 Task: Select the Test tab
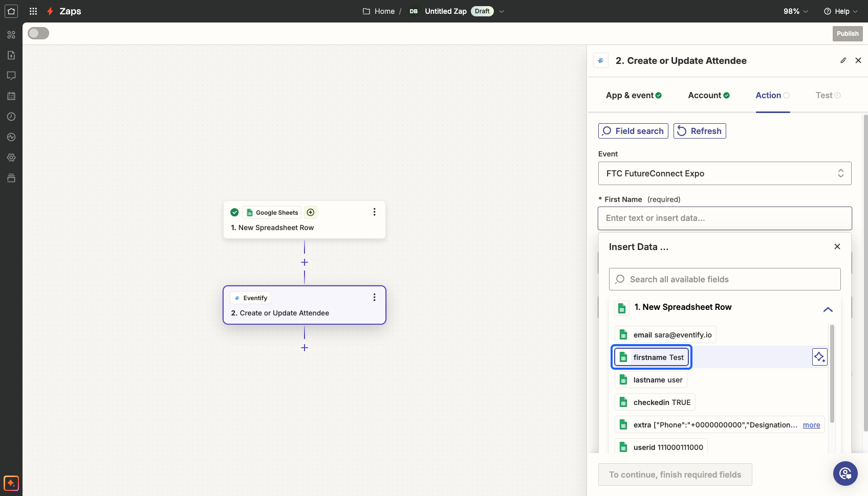click(x=828, y=95)
